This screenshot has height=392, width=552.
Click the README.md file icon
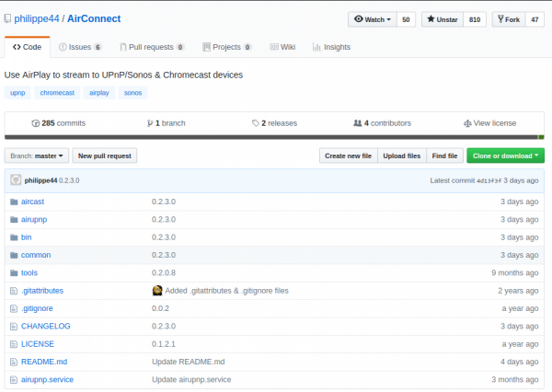click(14, 362)
